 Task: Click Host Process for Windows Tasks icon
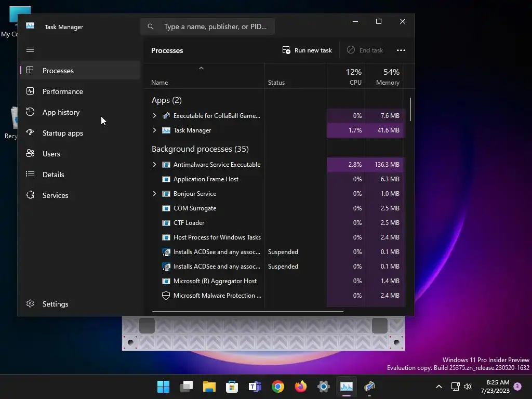pos(166,237)
